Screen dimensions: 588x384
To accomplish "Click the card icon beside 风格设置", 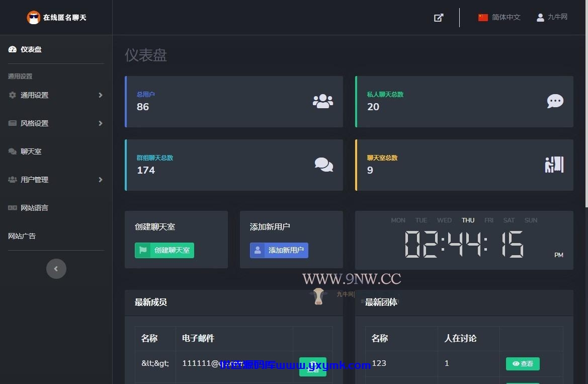I will [x=13, y=123].
